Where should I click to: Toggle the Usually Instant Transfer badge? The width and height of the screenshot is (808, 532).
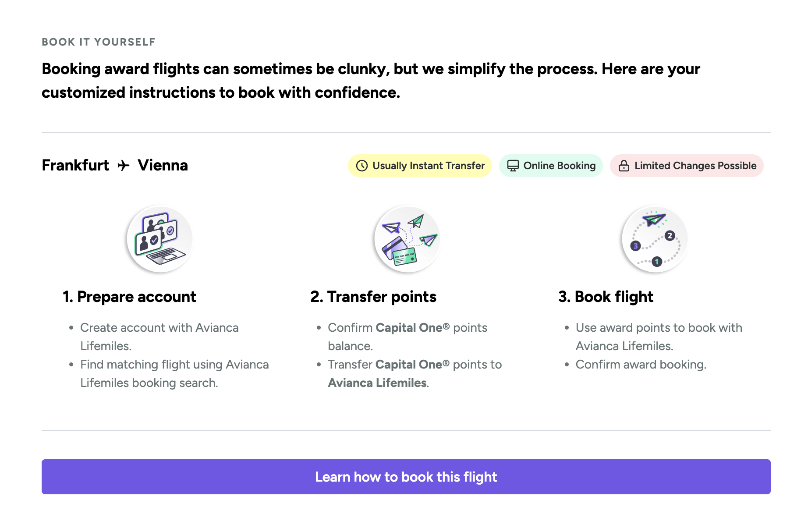tap(419, 166)
